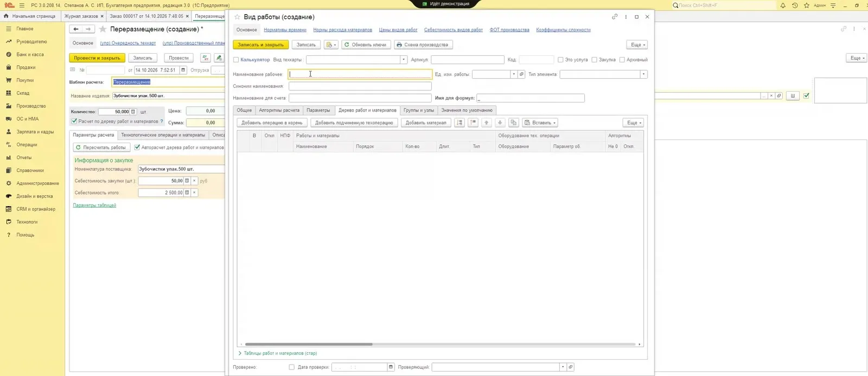Open the Значения по умолчанию tab
This screenshot has height=376, width=868.
point(467,110)
